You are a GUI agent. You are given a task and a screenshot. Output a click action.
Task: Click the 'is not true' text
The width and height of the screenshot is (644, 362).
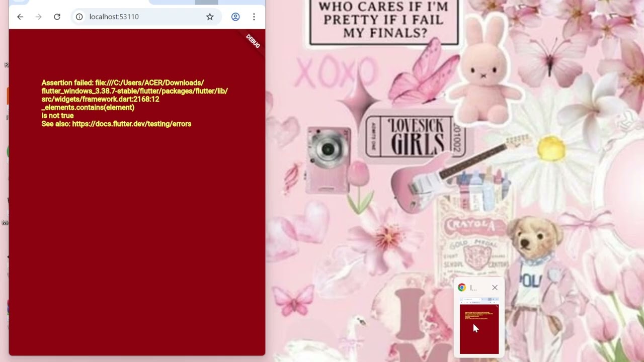(x=57, y=116)
